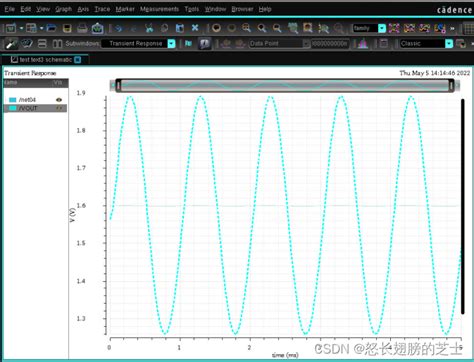Screen dimensions: 474x362
Task: Click the undo arrow icon
Action: 118,28
